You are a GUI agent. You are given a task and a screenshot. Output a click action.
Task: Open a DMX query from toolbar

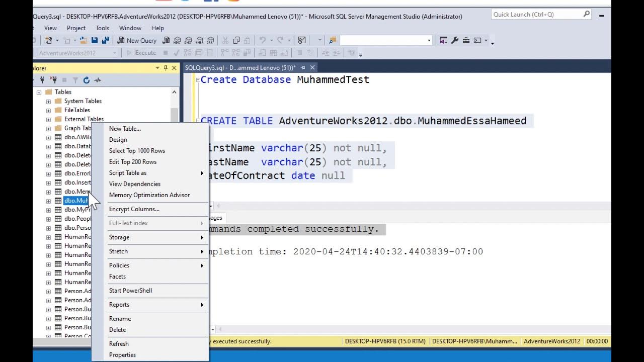click(x=188, y=40)
